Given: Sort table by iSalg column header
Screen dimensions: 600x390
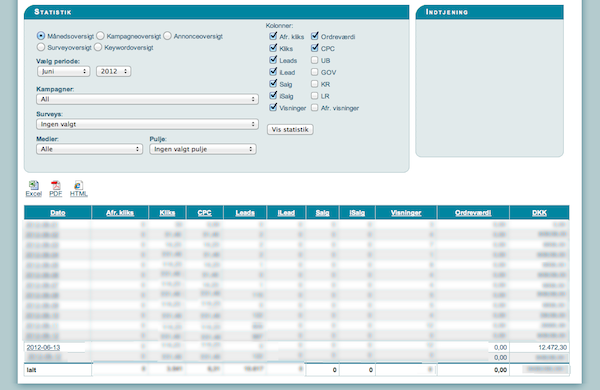Looking at the screenshot, I should 357,213.
